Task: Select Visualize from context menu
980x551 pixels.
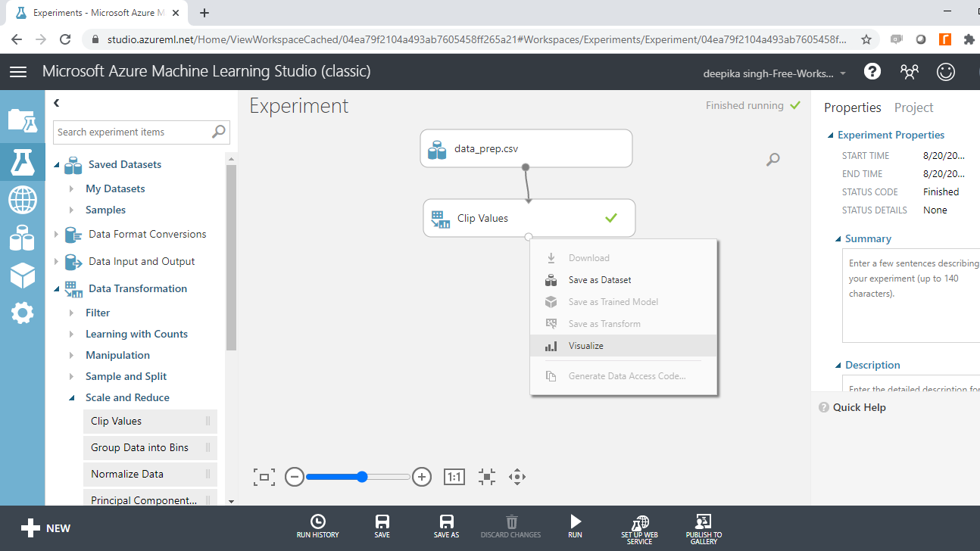Action: click(623, 346)
